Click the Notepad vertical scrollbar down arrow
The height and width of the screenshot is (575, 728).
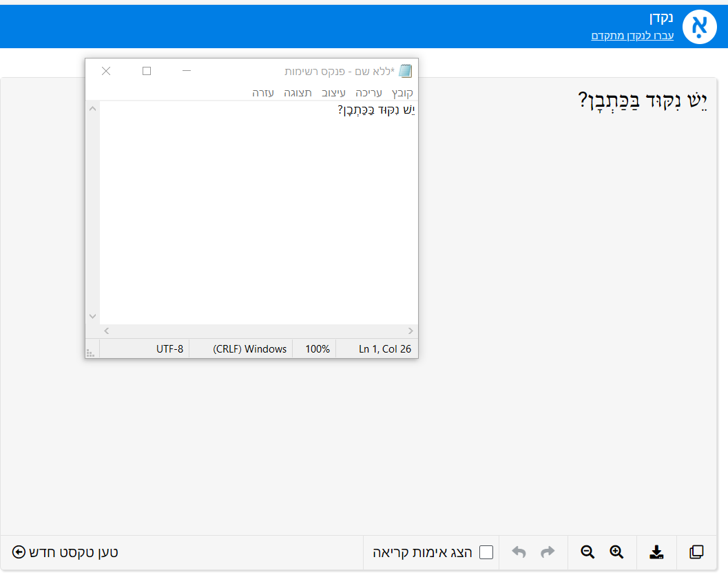click(92, 316)
